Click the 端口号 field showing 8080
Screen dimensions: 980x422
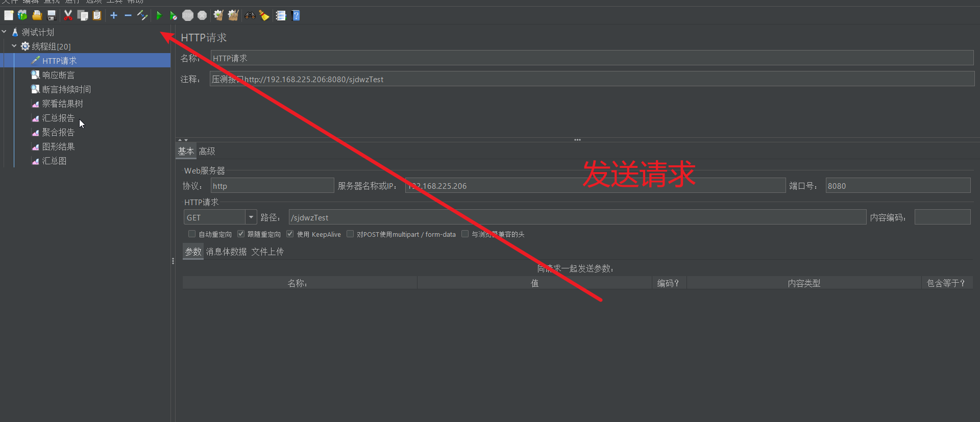(x=898, y=186)
